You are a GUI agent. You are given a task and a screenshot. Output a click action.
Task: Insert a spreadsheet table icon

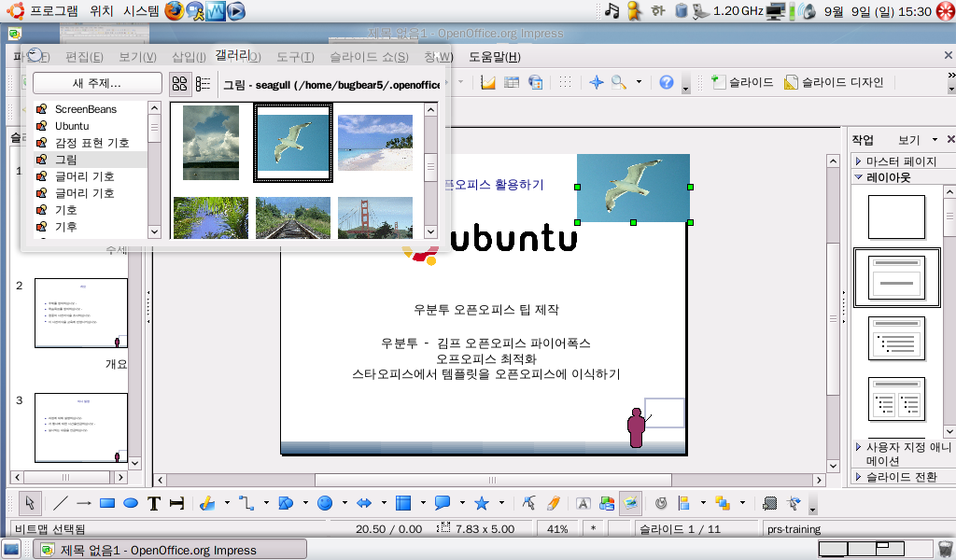[x=512, y=82]
